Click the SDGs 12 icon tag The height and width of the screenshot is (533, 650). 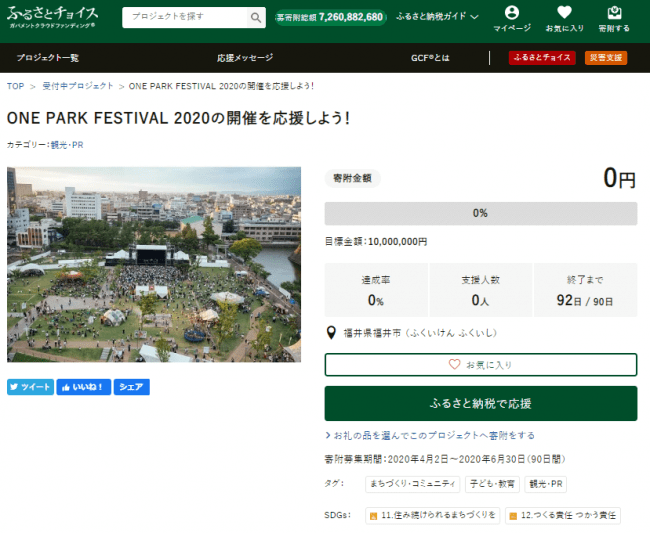point(563,516)
